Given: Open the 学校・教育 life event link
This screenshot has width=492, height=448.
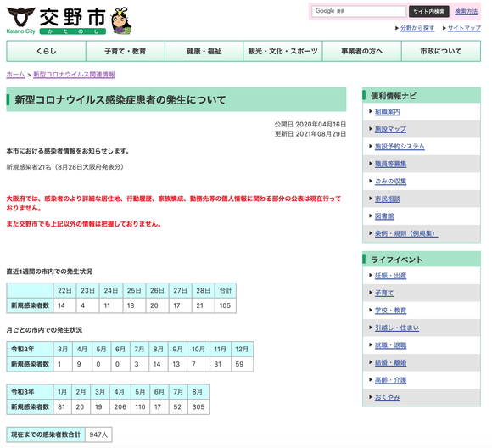Looking at the screenshot, I should point(390,311).
